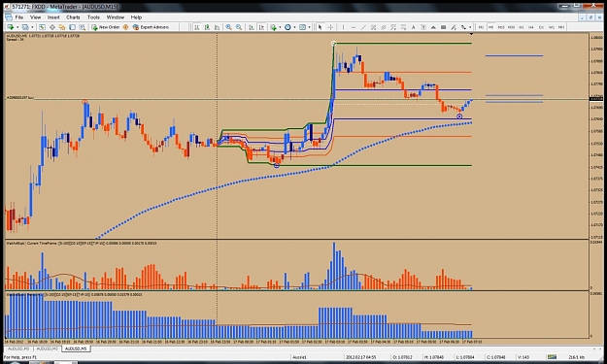Switch chart to Candlesticks type

coord(207,27)
